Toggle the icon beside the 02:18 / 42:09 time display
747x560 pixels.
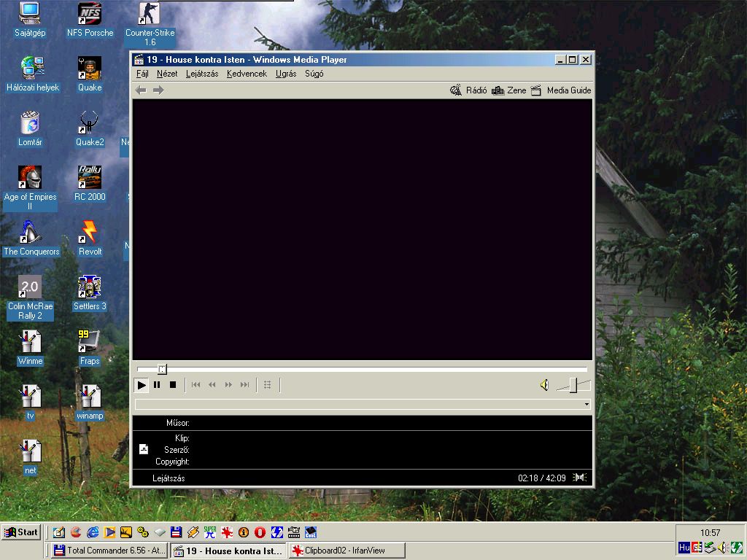click(580, 477)
